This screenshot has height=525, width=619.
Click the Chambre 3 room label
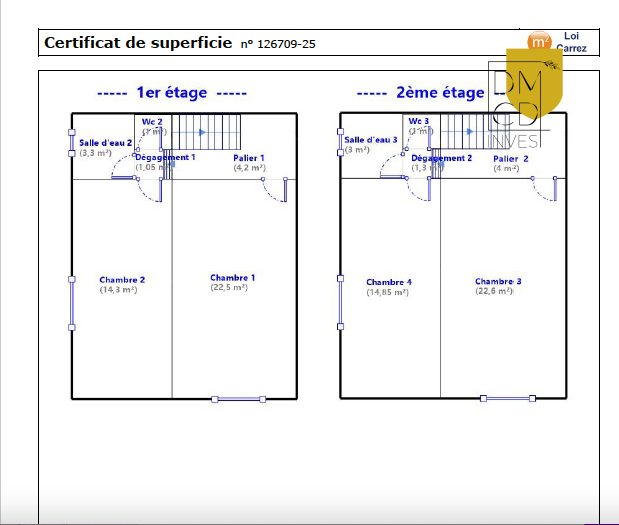pos(498,282)
